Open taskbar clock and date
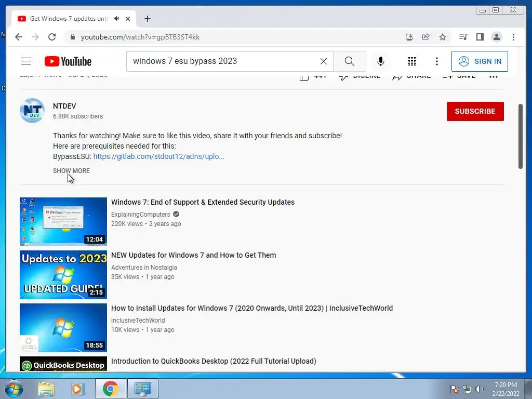The height and width of the screenshot is (399, 532). 506,389
